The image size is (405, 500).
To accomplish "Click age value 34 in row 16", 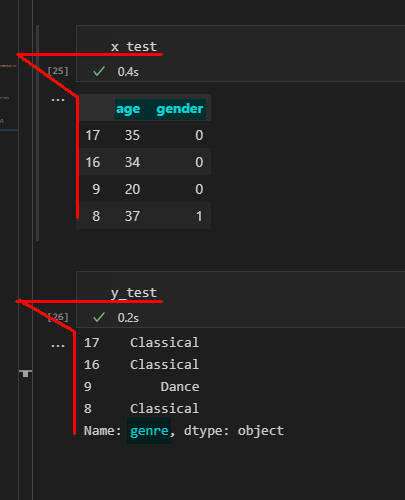I will (x=132, y=162).
